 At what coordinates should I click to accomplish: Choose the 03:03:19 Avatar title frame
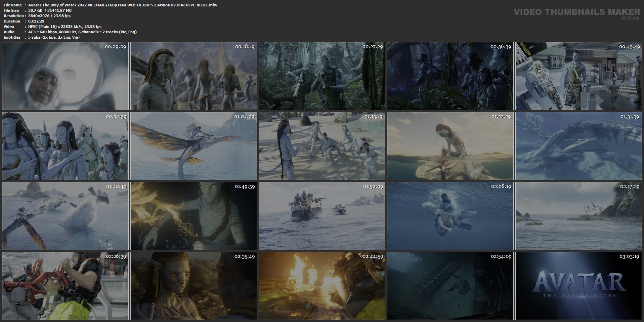point(578,286)
